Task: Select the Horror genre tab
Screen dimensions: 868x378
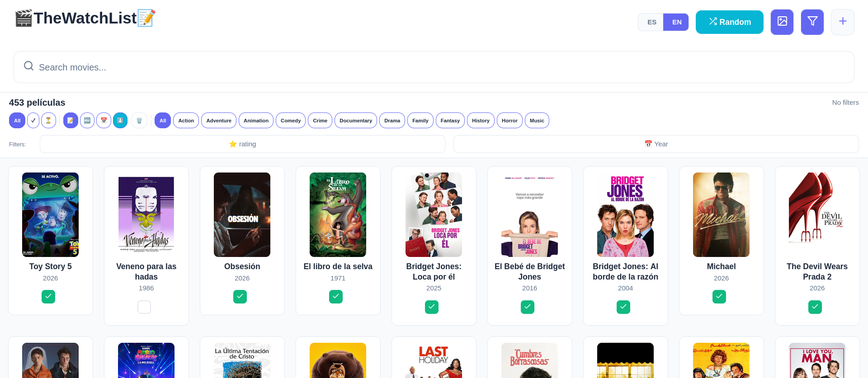Action: coord(509,121)
